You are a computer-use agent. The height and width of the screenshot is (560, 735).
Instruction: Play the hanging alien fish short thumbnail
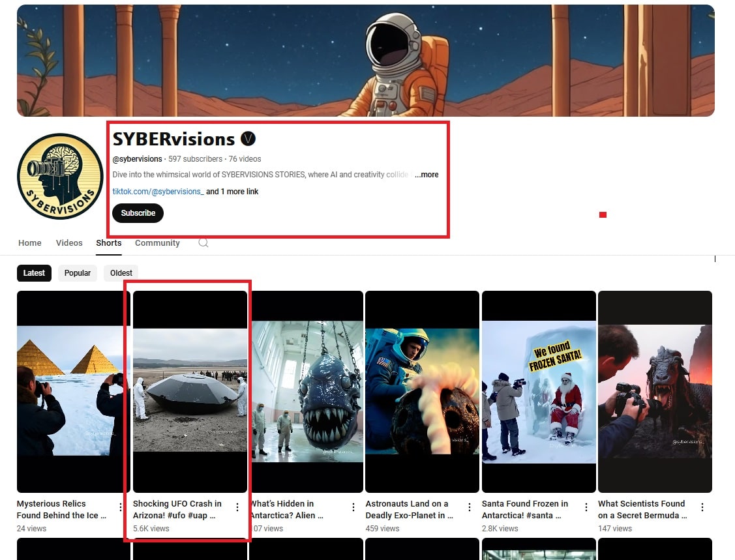click(x=306, y=392)
